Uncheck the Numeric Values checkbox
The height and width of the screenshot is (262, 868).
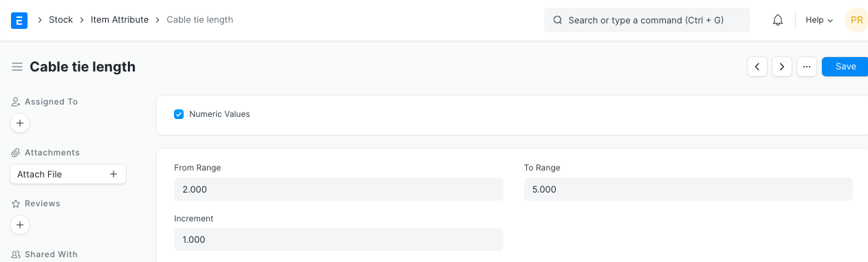(179, 114)
